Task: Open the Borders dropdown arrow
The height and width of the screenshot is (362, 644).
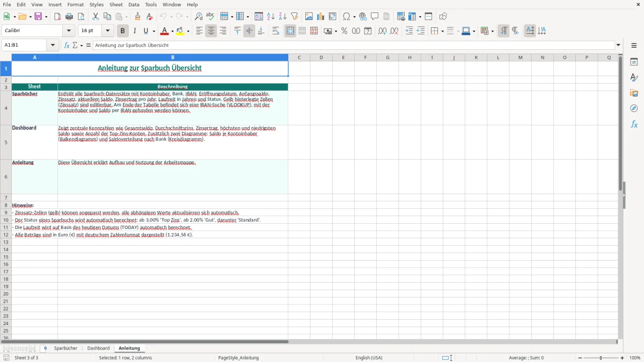Action: pyautogui.click(x=442, y=31)
